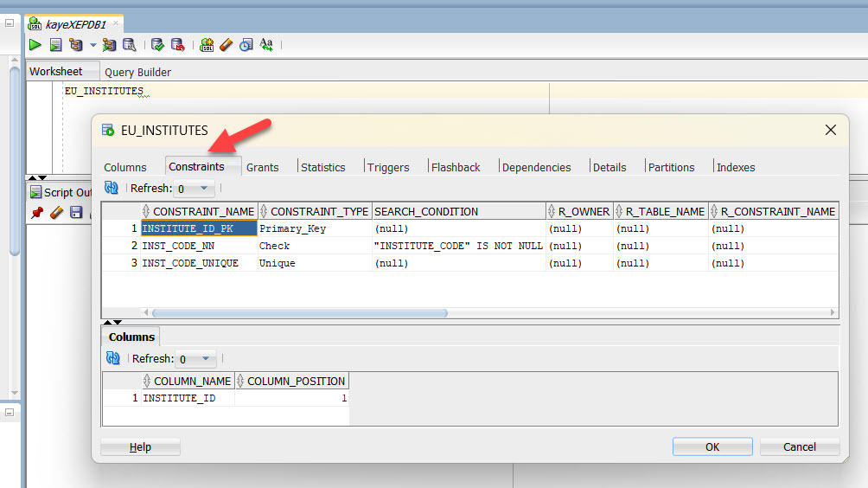The height and width of the screenshot is (488, 868).
Task: Click the EU_INSTITUTES popup title icon
Action: coord(108,130)
